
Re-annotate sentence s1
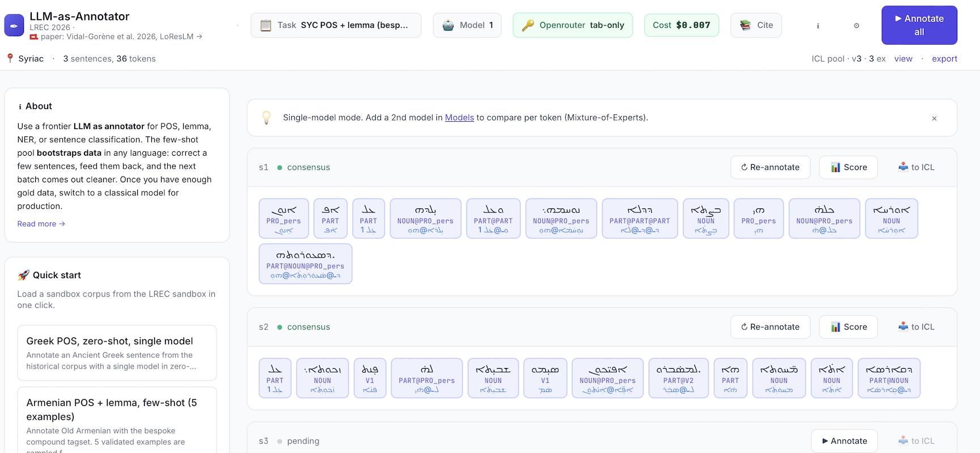[770, 167]
